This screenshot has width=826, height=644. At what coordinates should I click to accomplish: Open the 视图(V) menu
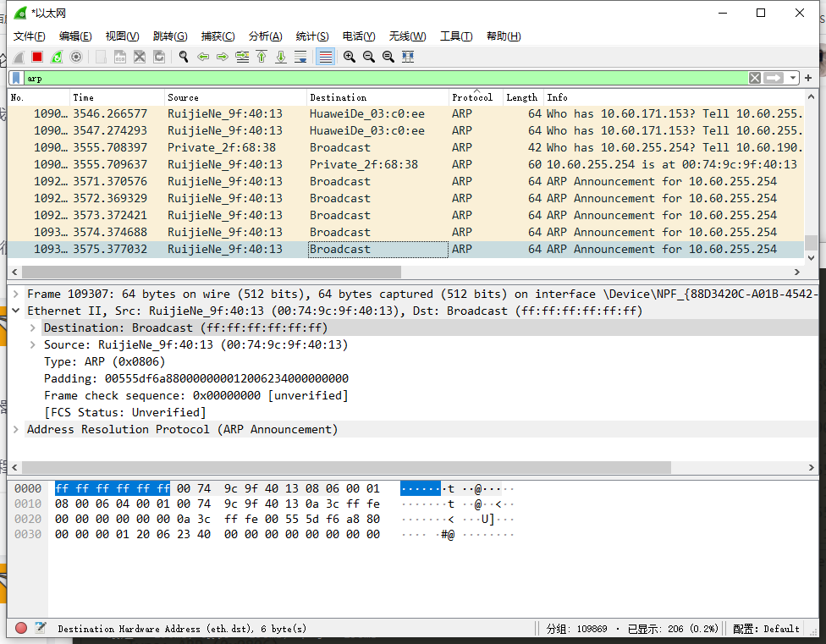click(x=122, y=36)
